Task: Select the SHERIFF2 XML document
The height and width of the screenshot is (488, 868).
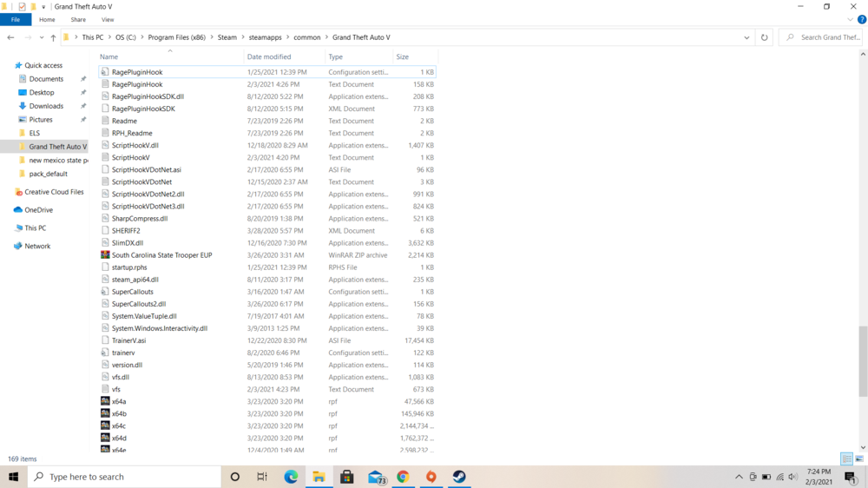Action: (126, 230)
